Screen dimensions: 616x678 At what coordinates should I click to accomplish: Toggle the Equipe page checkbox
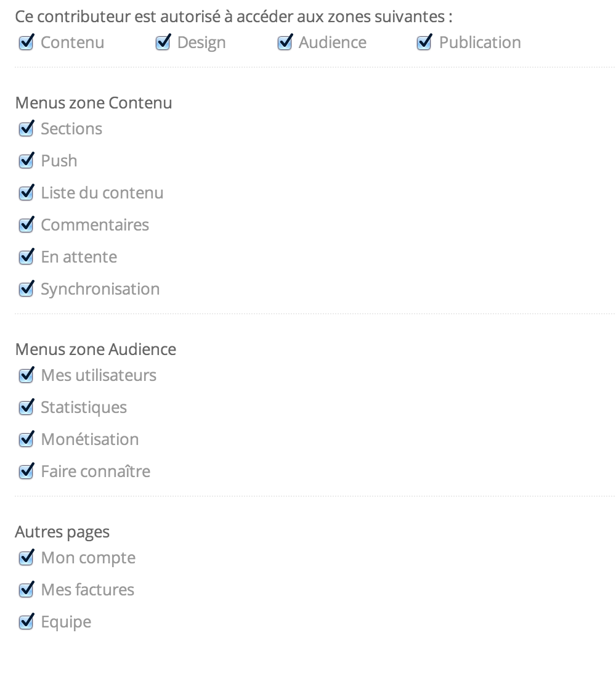coord(26,623)
